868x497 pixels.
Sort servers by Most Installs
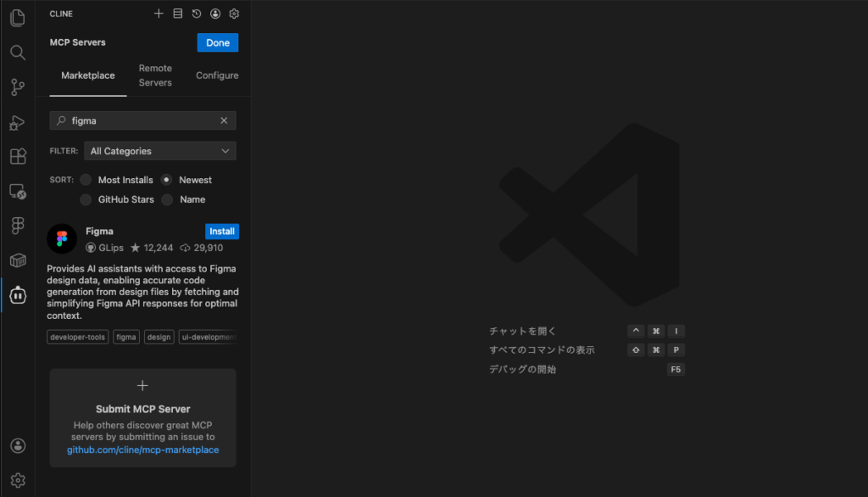[x=86, y=180]
